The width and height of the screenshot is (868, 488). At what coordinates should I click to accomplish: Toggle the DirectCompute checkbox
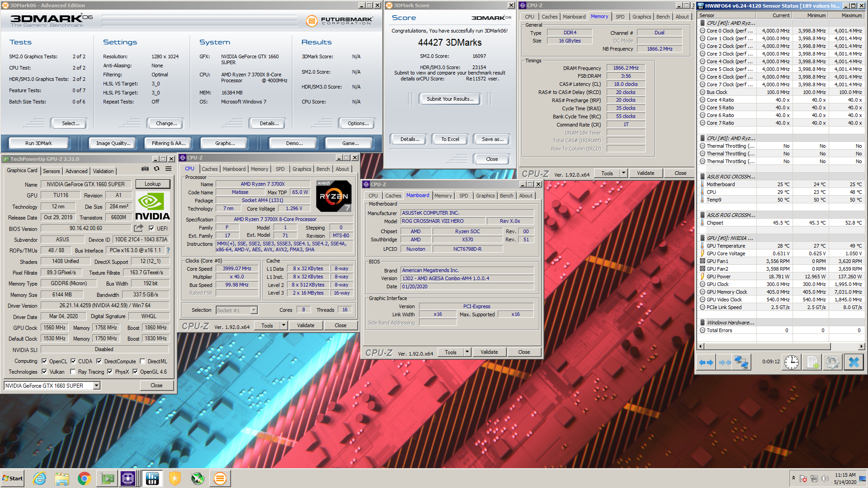tap(99, 361)
